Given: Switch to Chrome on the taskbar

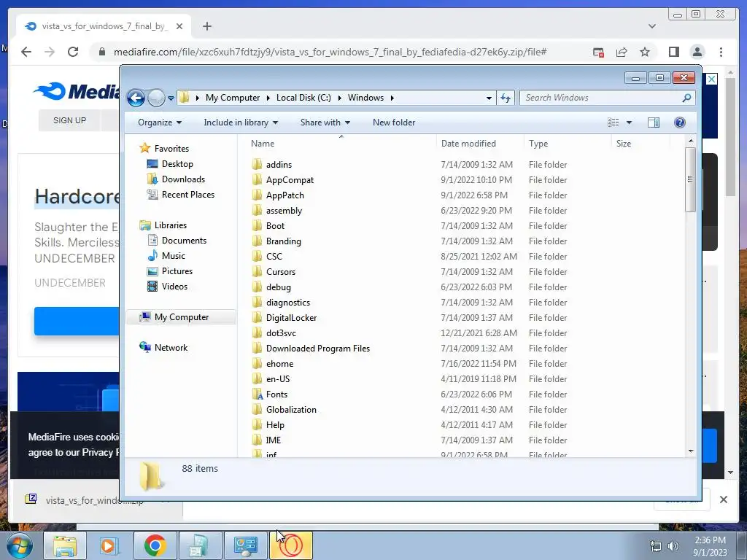Looking at the screenshot, I should [155, 545].
